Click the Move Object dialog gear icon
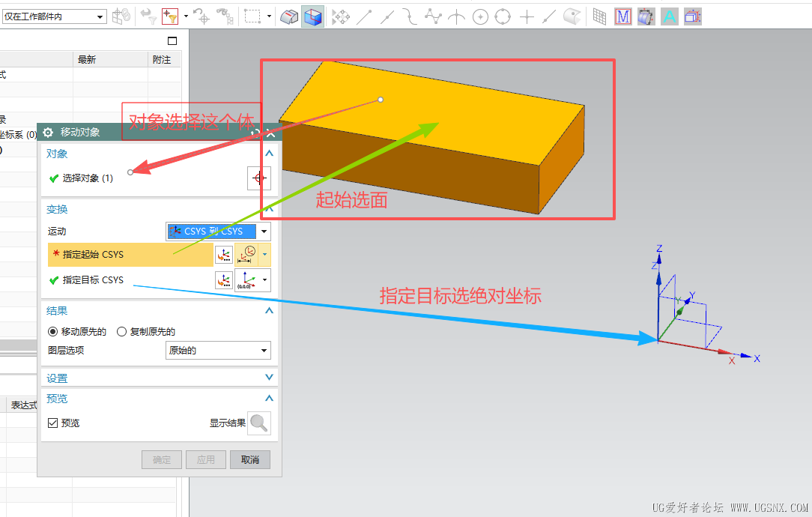Viewport: 812px width, 517px height. (x=49, y=132)
